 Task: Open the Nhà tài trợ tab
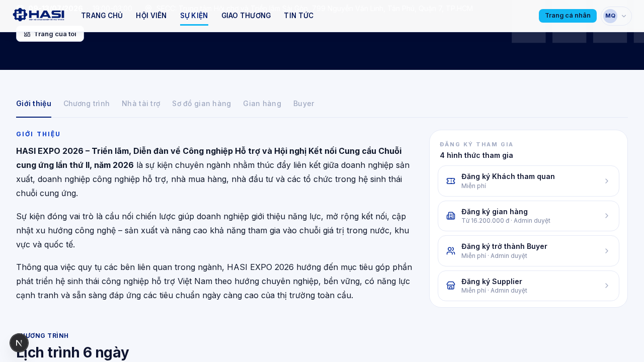coord(141,104)
